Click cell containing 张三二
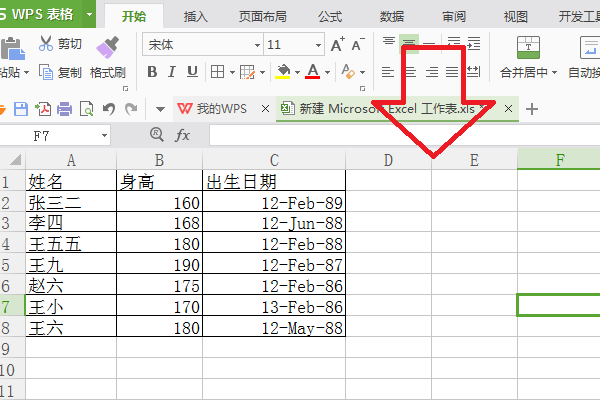The width and height of the screenshot is (600, 400). (x=71, y=202)
